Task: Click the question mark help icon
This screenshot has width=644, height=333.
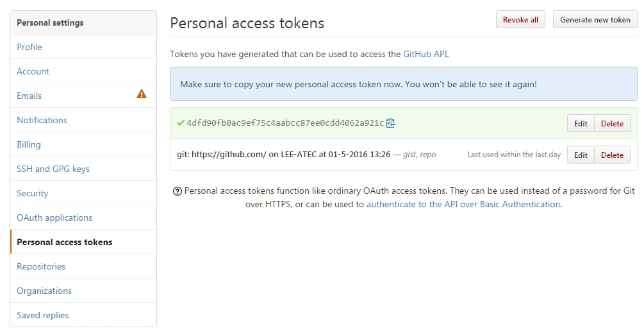Action: coord(177,191)
